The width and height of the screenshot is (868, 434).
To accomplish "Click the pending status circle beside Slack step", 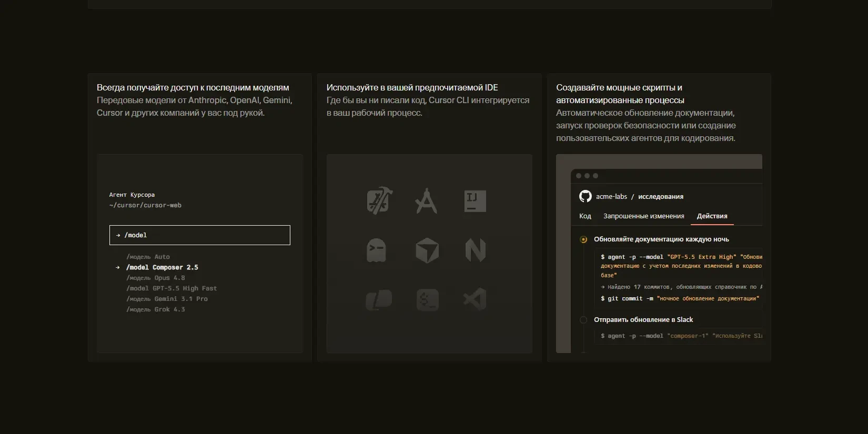I will [583, 320].
